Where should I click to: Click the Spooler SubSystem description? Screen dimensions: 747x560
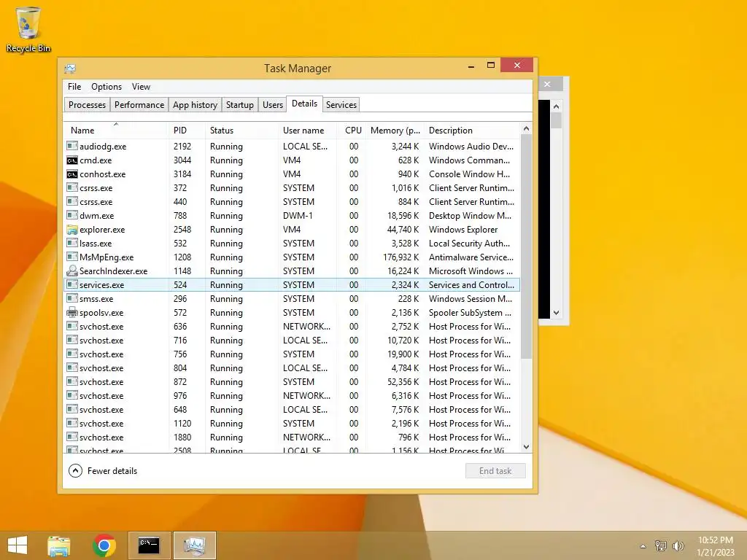470,312
